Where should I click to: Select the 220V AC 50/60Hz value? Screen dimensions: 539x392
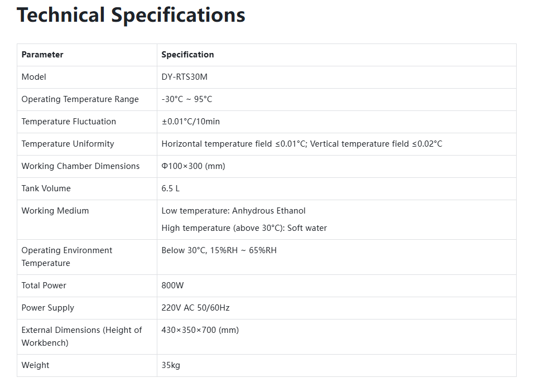(x=196, y=308)
